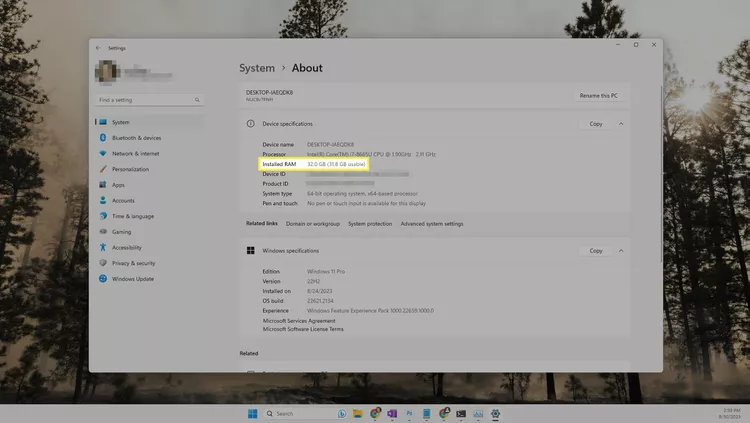Click the magnifier icon in Find a setting
The height and width of the screenshot is (423, 750).
pyautogui.click(x=197, y=100)
